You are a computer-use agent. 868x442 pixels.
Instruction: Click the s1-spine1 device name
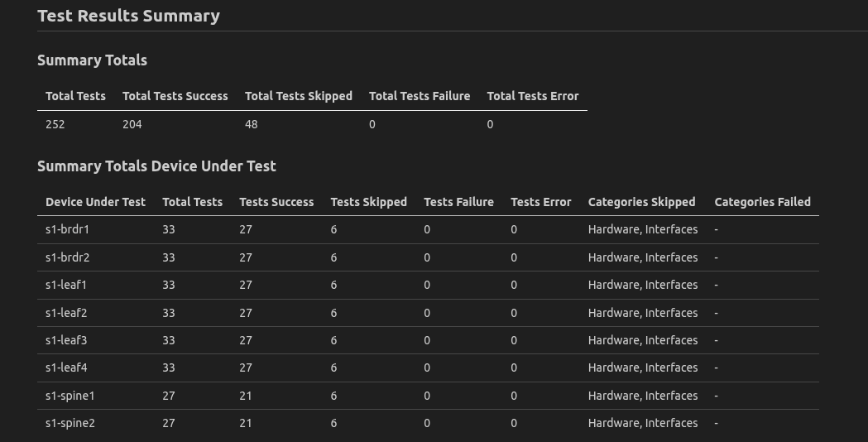70,396
